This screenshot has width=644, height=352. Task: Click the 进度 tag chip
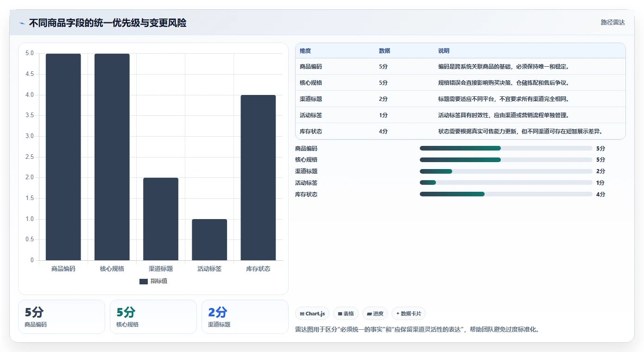[x=375, y=314]
